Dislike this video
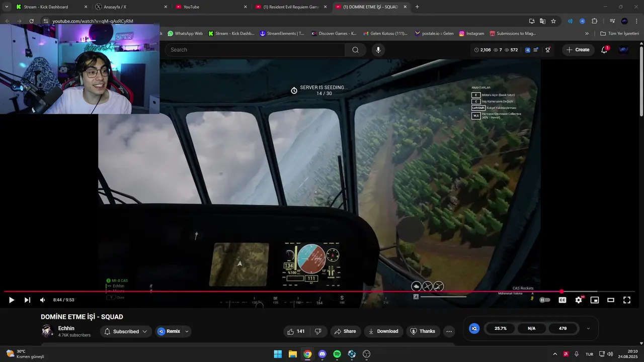 click(x=318, y=331)
